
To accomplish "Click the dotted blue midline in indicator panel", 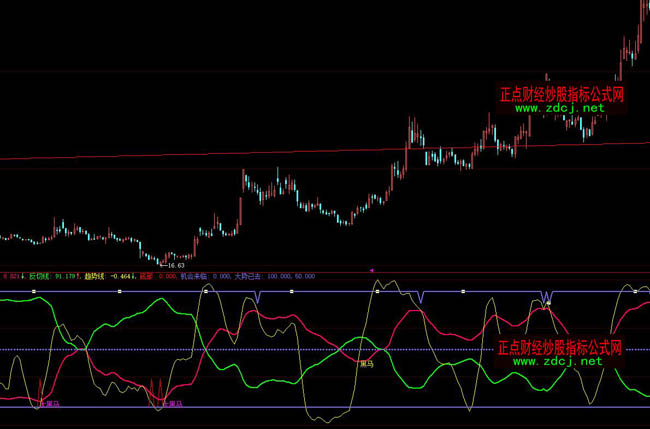I will [x=250, y=349].
